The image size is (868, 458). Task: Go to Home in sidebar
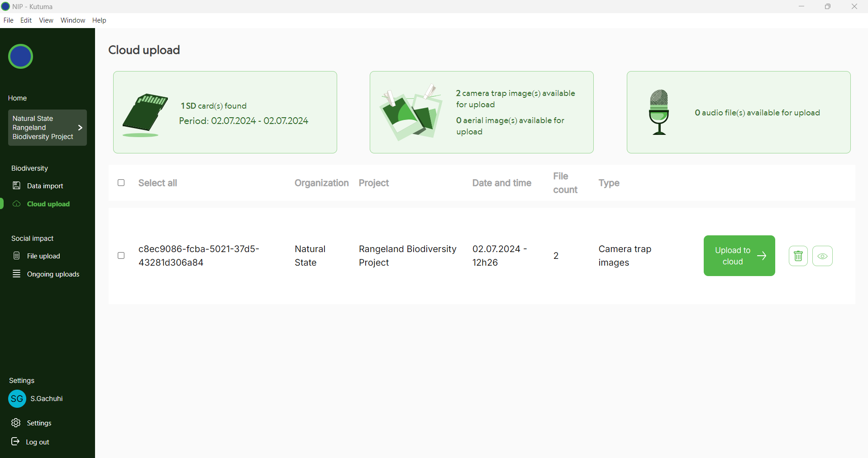tap(17, 98)
